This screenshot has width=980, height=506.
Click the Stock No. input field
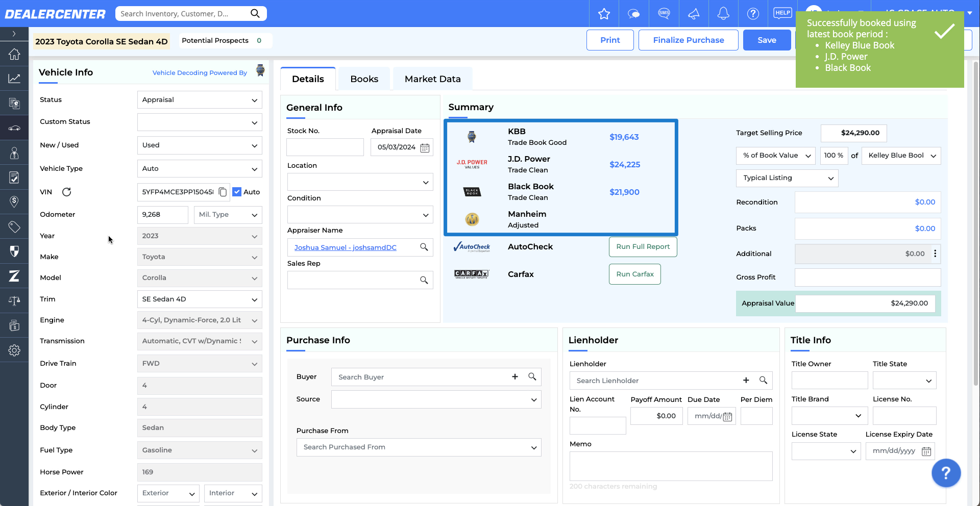(x=325, y=147)
